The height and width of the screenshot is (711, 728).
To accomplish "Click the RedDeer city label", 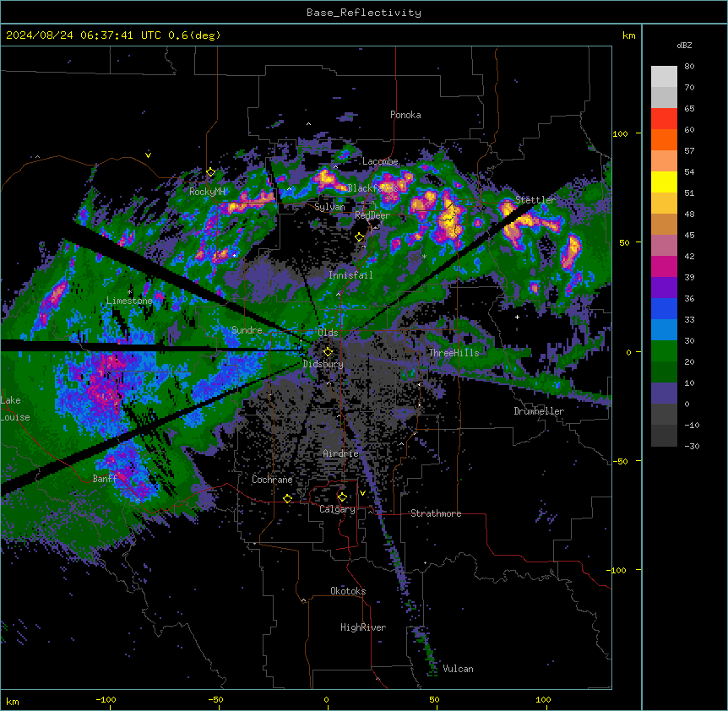I will [x=372, y=215].
